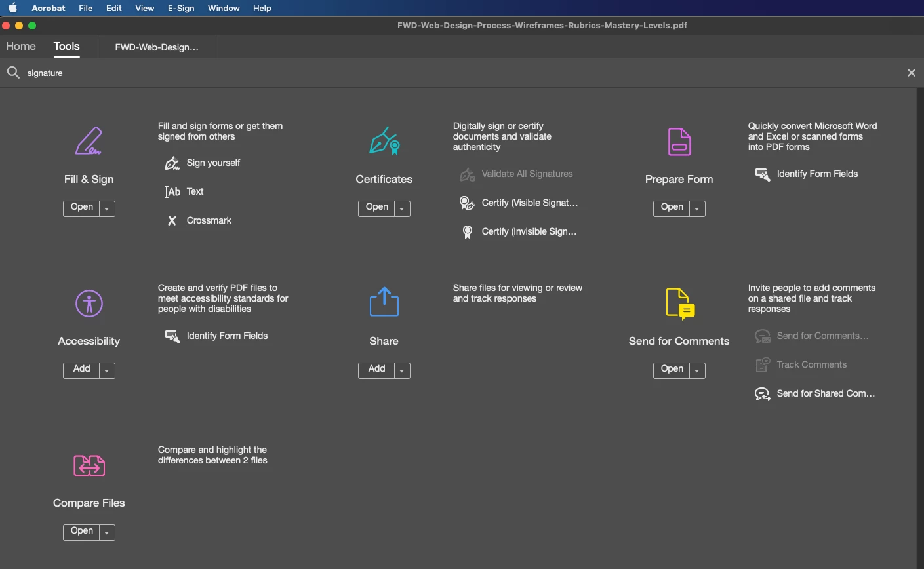Viewport: 924px width, 569px height.
Task: Select the Sign yourself pen icon
Action: pyautogui.click(x=172, y=163)
